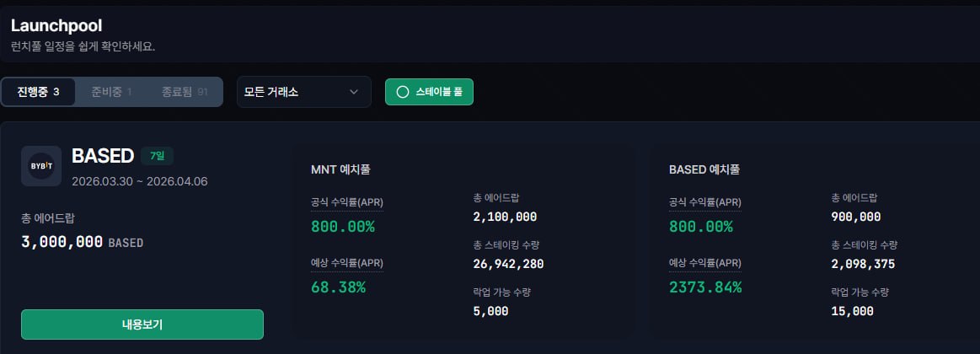Click the 3,000,000 BASED total airdrop amount
Image resolution: width=980 pixels, height=354 pixels.
point(82,242)
